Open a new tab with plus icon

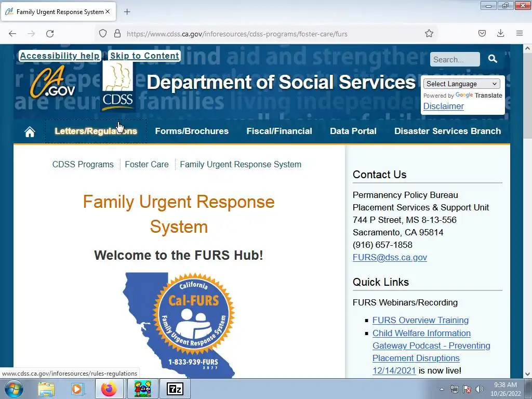[127, 12]
